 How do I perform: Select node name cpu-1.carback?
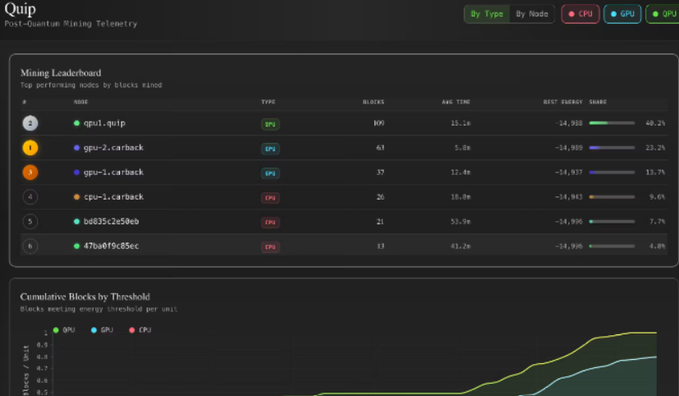pyautogui.click(x=113, y=197)
